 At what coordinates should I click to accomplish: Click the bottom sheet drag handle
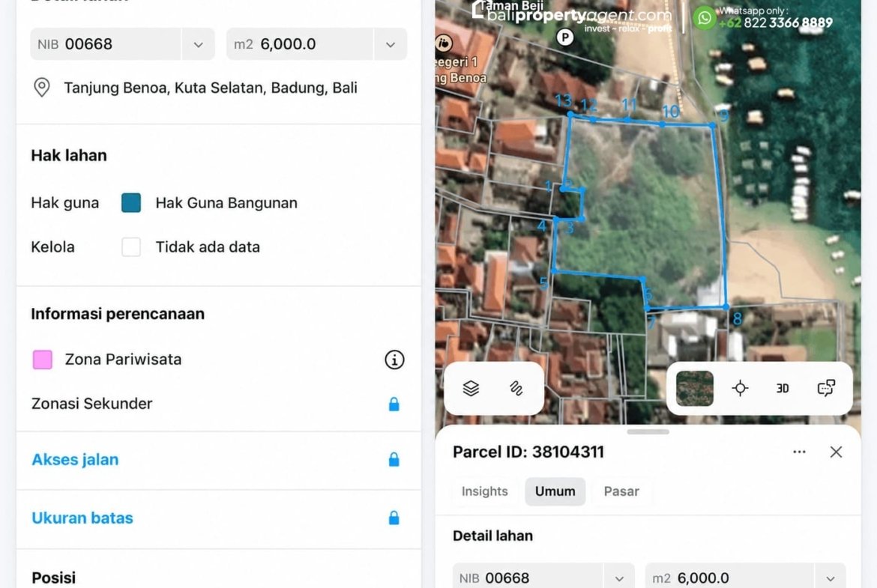coord(648,431)
